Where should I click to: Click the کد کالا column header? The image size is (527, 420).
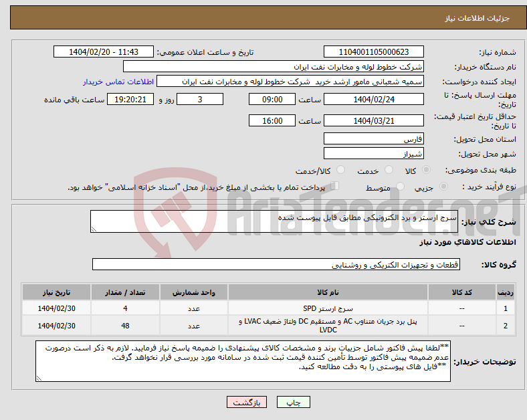tap(462, 292)
